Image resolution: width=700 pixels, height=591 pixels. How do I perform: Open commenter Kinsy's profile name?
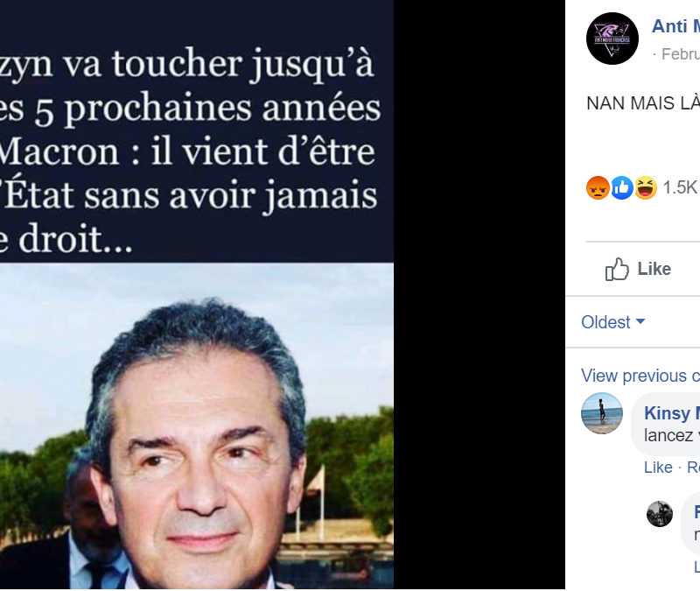click(672, 412)
